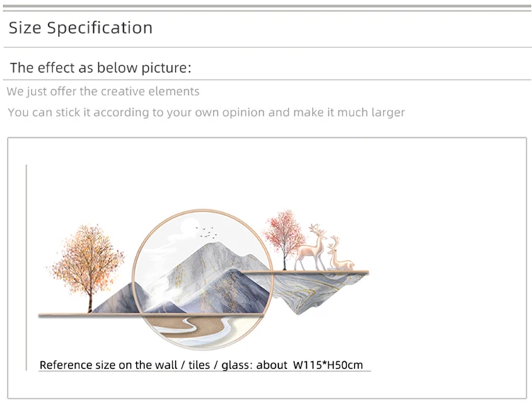Select the large standing deer figure
This screenshot has height=405, width=532.
(311, 247)
